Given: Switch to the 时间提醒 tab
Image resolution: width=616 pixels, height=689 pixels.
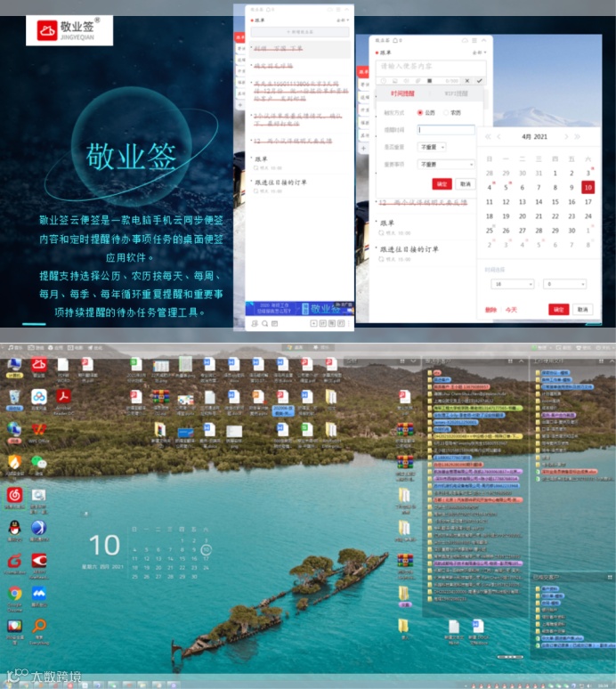Looking at the screenshot, I should point(402,93).
